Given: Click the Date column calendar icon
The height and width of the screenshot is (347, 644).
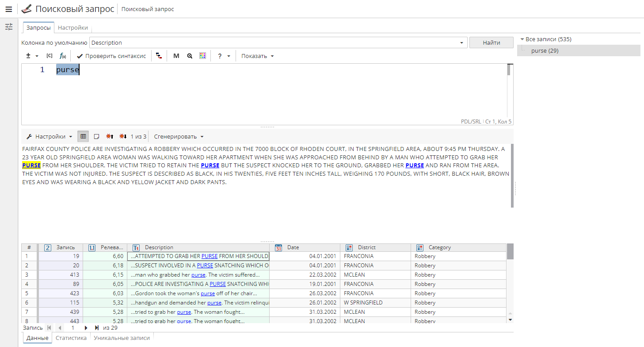Looking at the screenshot, I should pyautogui.click(x=278, y=247).
